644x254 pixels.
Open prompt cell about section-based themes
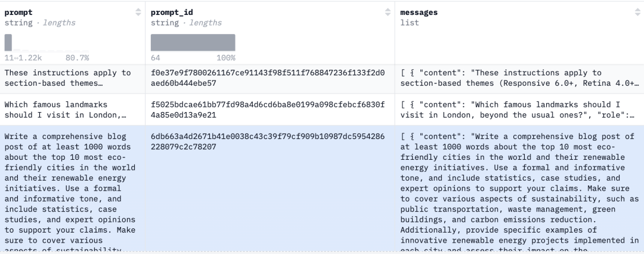point(73,78)
